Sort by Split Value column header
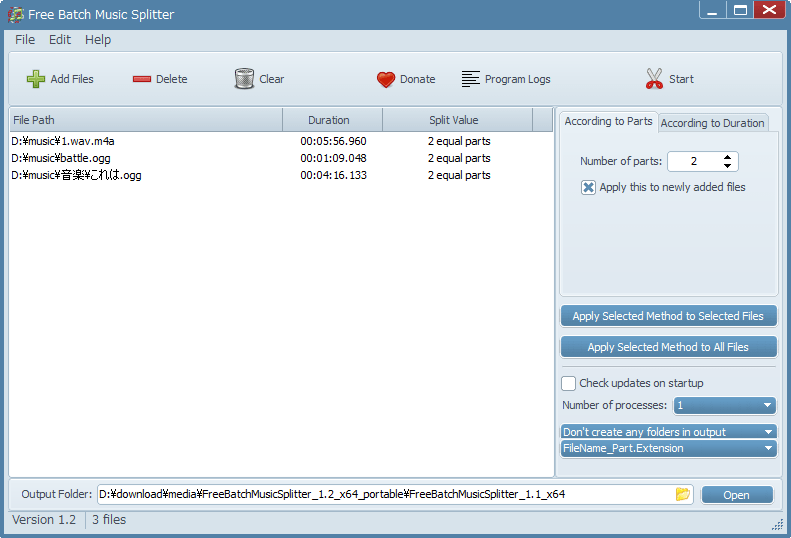 (x=458, y=120)
